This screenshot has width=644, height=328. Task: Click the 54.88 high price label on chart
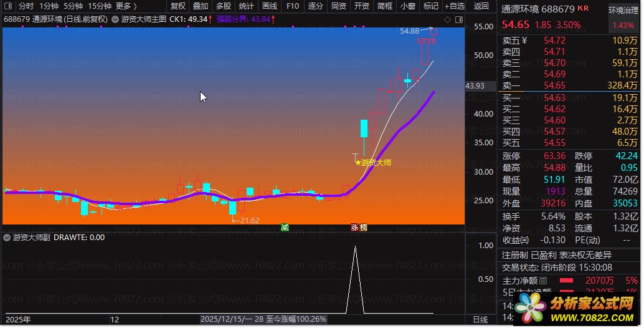click(409, 31)
